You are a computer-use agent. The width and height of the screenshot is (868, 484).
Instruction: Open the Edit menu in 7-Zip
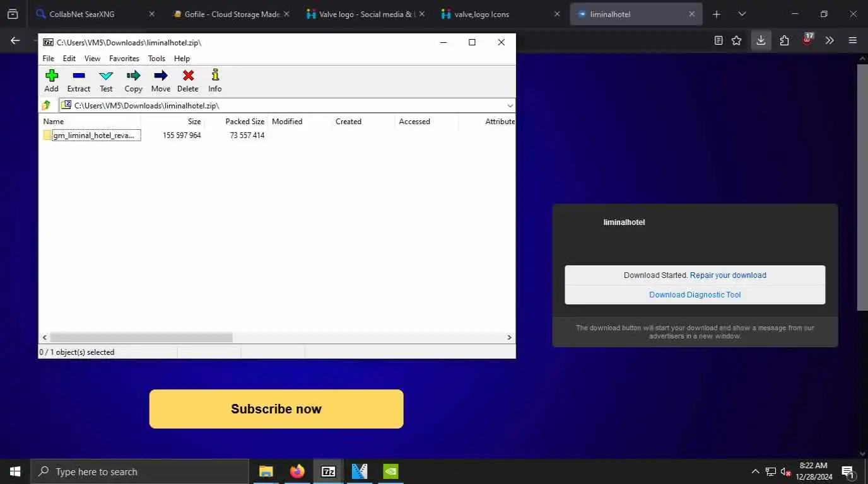point(69,59)
